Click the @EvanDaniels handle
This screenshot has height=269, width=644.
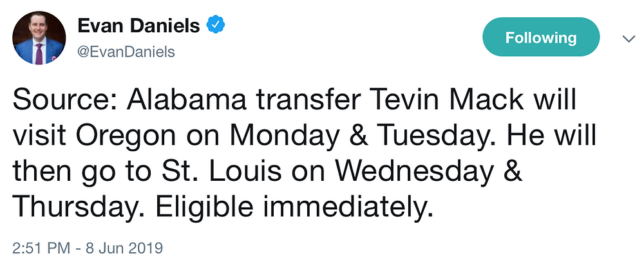pos(126,52)
